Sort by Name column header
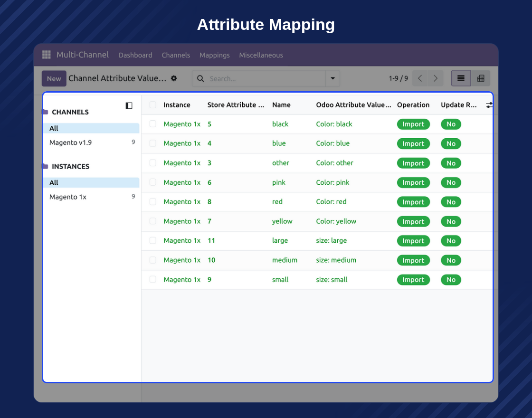 pyautogui.click(x=281, y=105)
